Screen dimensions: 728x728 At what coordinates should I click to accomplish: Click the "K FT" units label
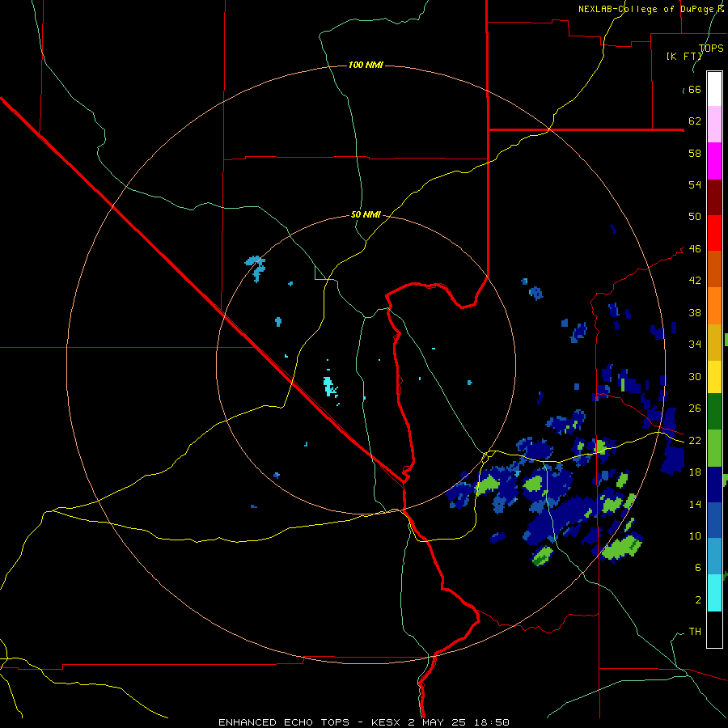[684, 56]
